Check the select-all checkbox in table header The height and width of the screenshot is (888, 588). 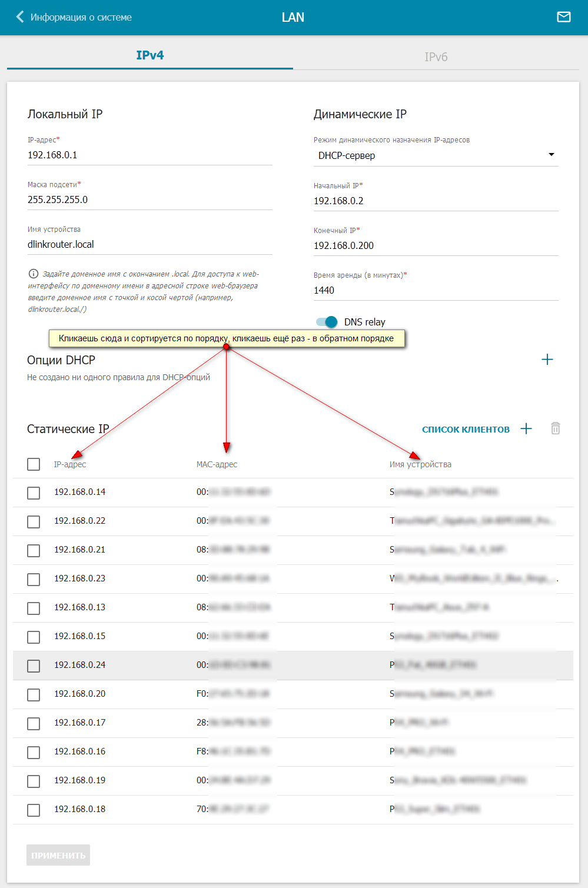pos(34,464)
